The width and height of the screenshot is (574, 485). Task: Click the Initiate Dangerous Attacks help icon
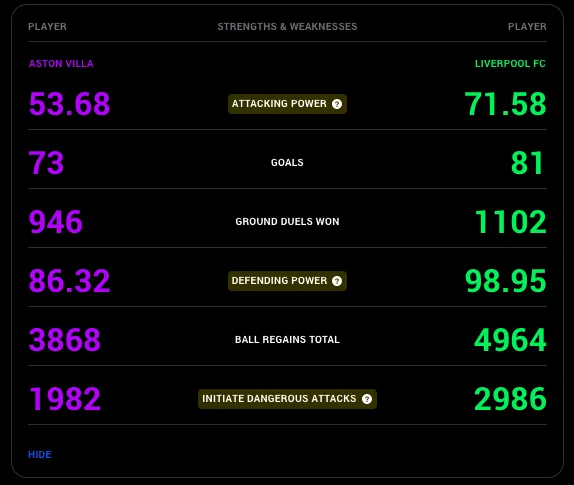pos(367,399)
